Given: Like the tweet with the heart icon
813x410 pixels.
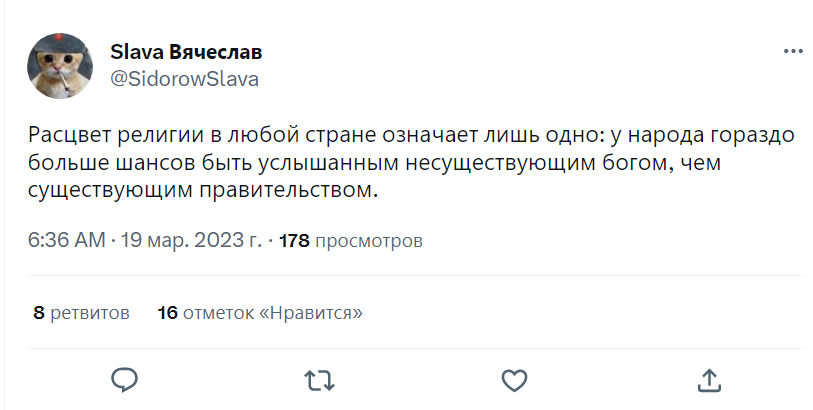Looking at the screenshot, I should (513, 380).
